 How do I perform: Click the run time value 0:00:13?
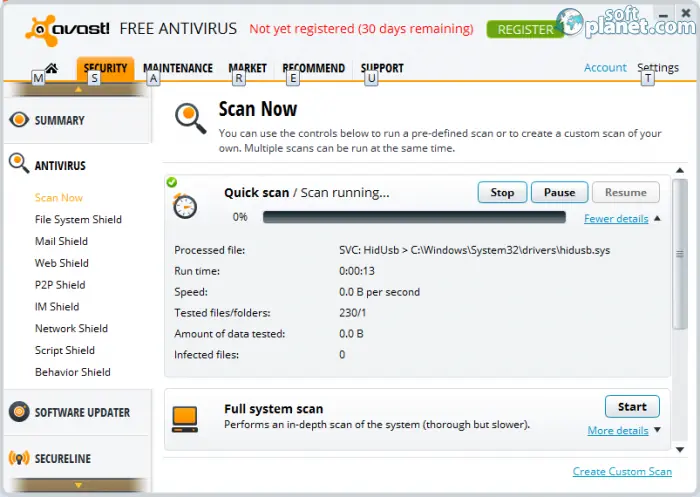pyautogui.click(x=357, y=271)
